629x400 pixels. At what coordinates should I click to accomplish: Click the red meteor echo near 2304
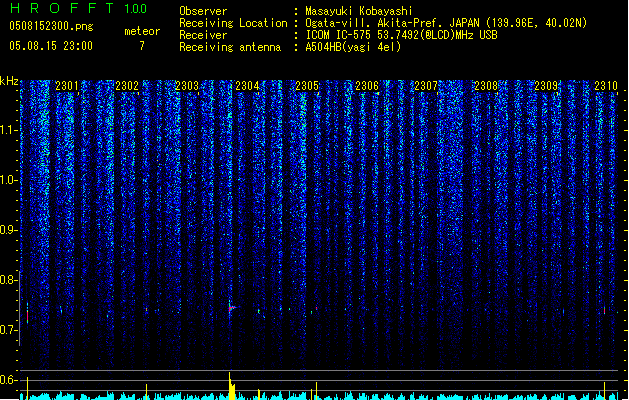231,308
